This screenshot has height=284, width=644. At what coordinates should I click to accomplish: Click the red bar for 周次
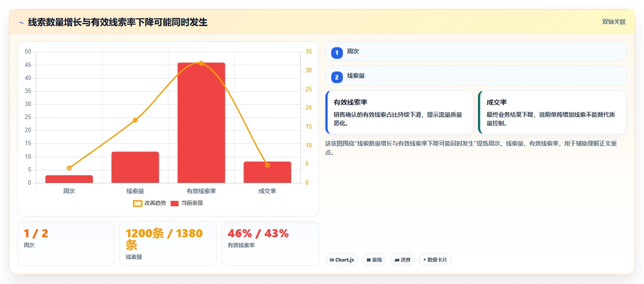(x=69, y=179)
